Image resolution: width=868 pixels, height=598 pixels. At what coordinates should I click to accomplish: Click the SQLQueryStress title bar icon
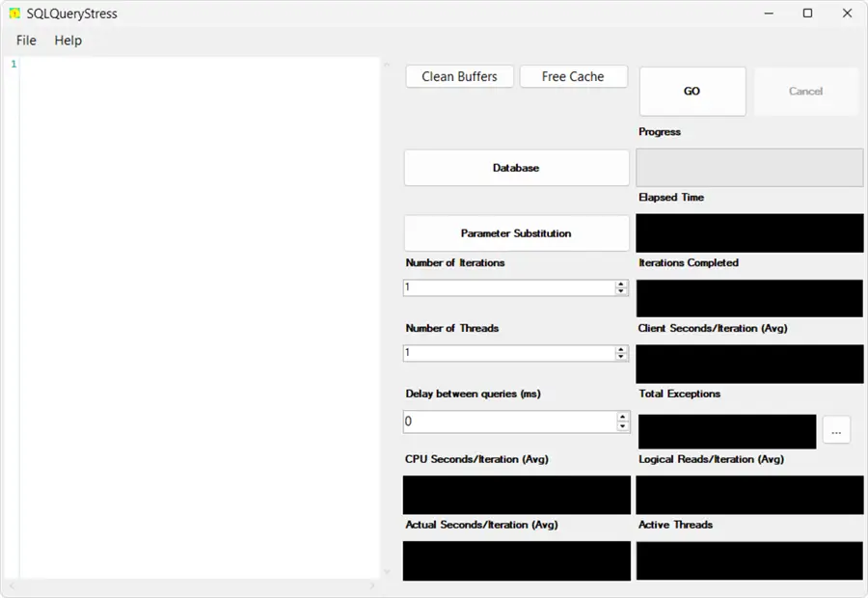14,14
